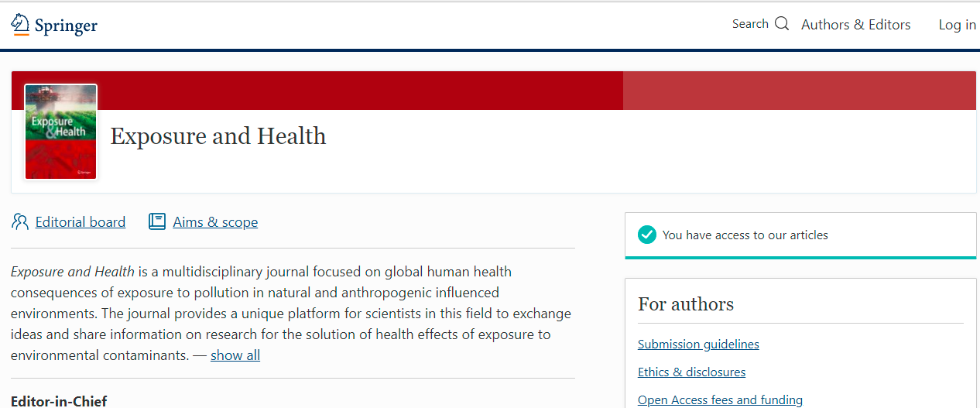This screenshot has width=980, height=408.
Task: Click the Editorial board people icon
Action: [20, 222]
